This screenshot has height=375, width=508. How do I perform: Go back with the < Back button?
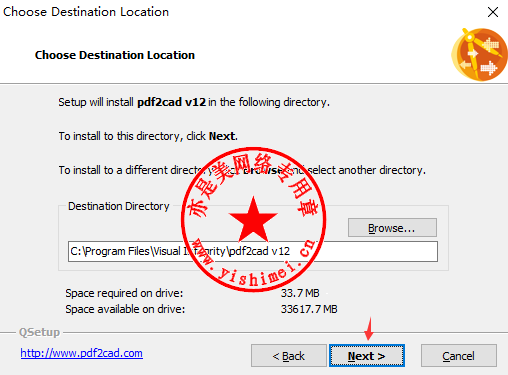289,356
